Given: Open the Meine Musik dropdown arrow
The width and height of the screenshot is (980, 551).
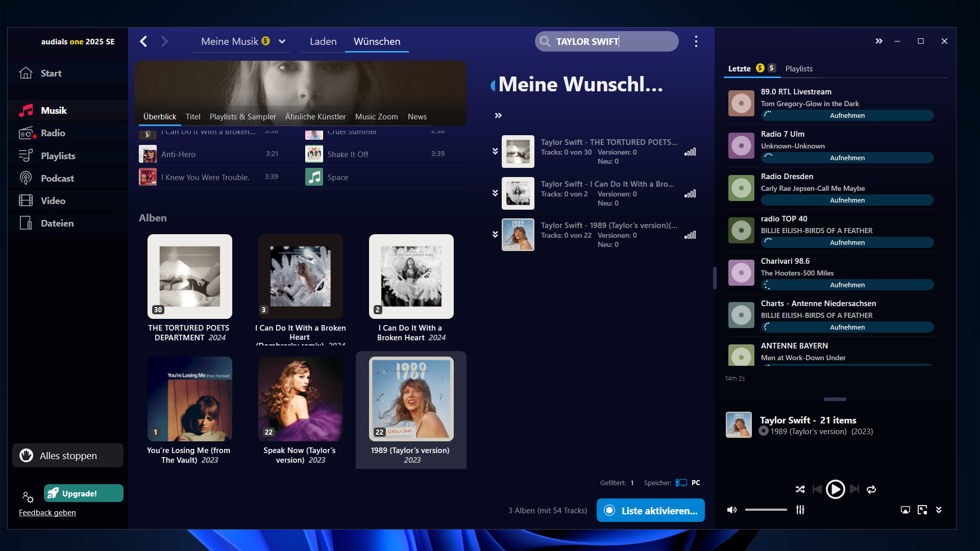Looking at the screenshot, I should click(x=282, y=42).
